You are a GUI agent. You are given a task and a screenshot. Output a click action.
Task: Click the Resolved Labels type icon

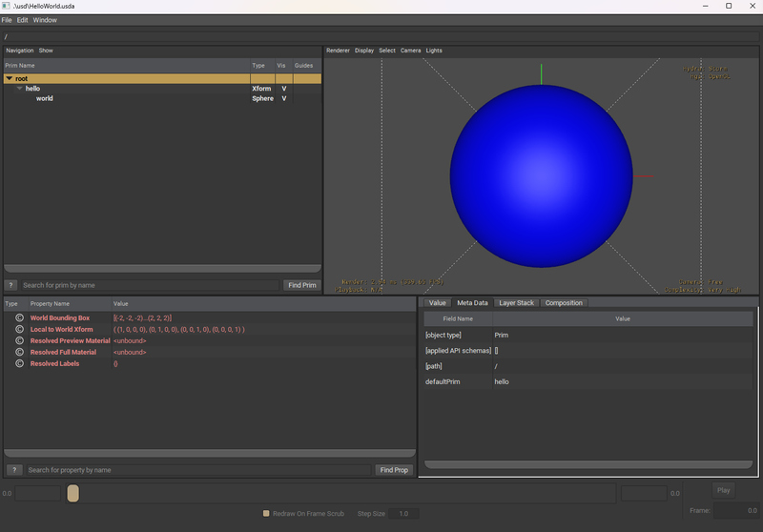coord(18,363)
